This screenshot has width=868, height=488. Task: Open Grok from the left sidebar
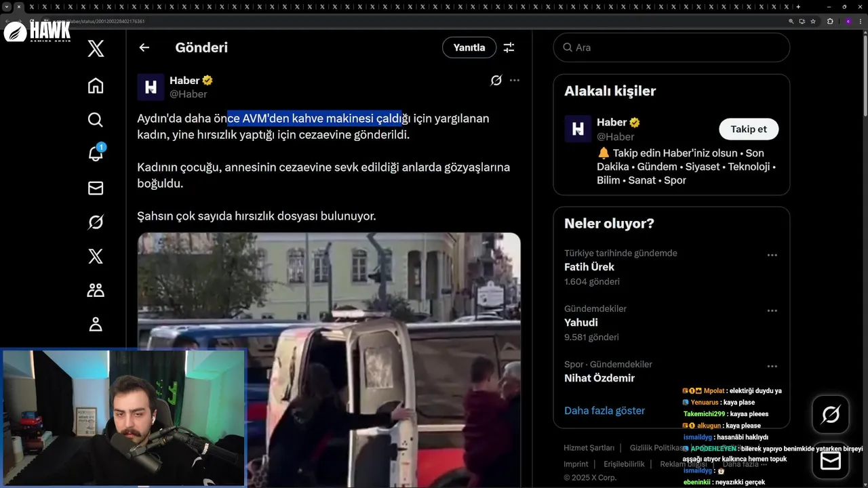[96, 222]
